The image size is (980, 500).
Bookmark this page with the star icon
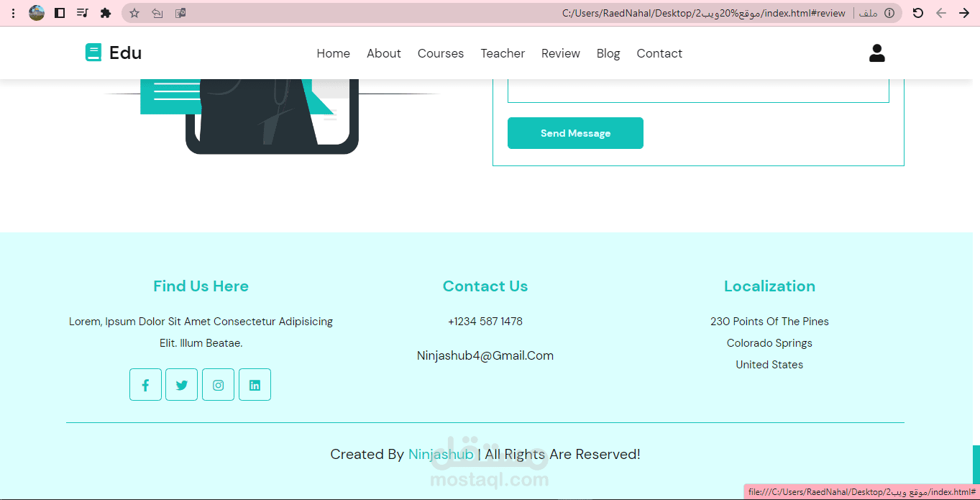point(134,13)
